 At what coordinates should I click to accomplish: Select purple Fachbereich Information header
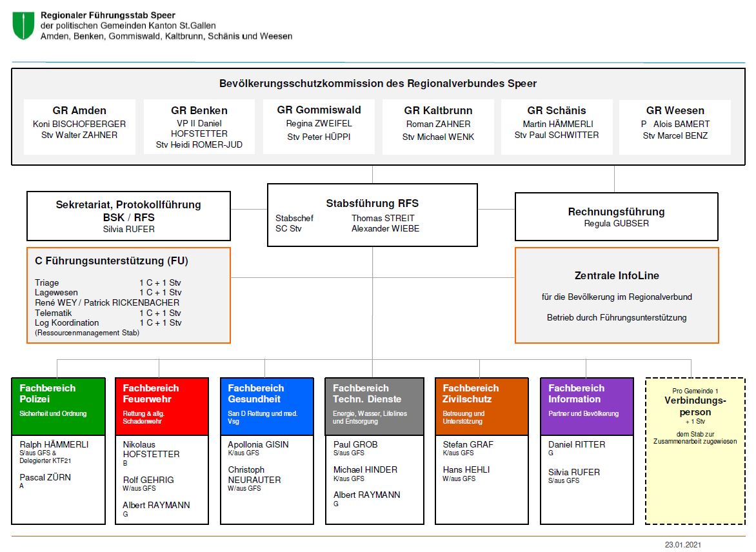pos(586,406)
